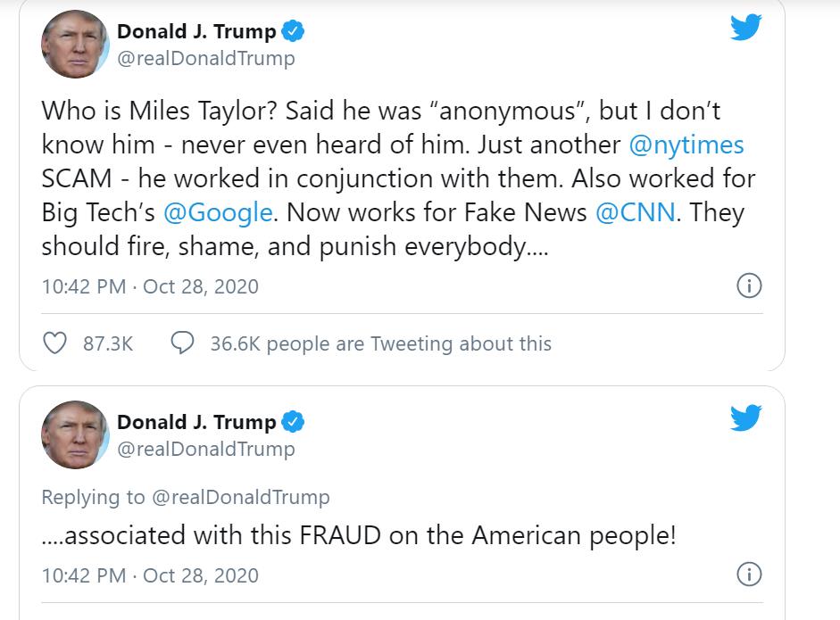Click the Twitter bird icon in first tweet
The width and height of the screenshot is (840, 620).
point(745,28)
